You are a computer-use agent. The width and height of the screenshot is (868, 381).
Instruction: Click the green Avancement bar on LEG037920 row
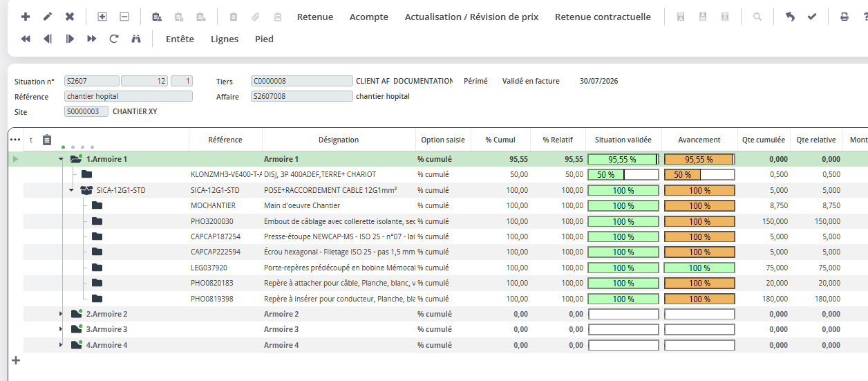pyautogui.click(x=699, y=268)
